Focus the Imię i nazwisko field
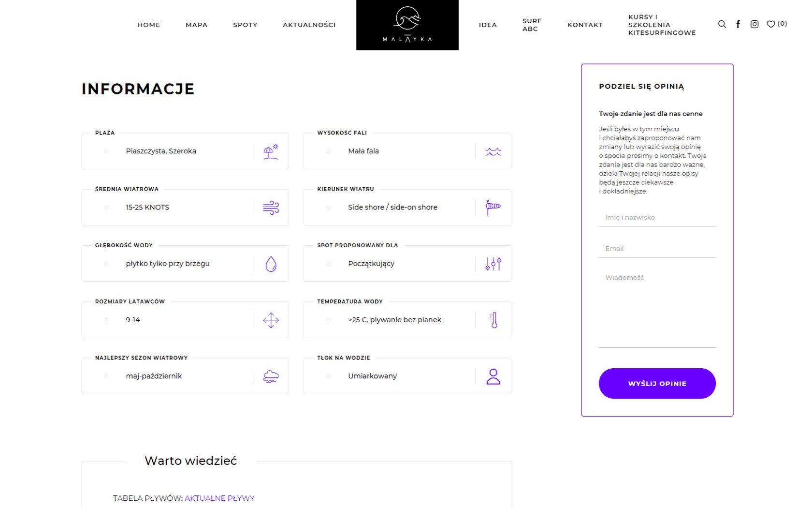The width and height of the screenshot is (812, 508). click(x=657, y=218)
